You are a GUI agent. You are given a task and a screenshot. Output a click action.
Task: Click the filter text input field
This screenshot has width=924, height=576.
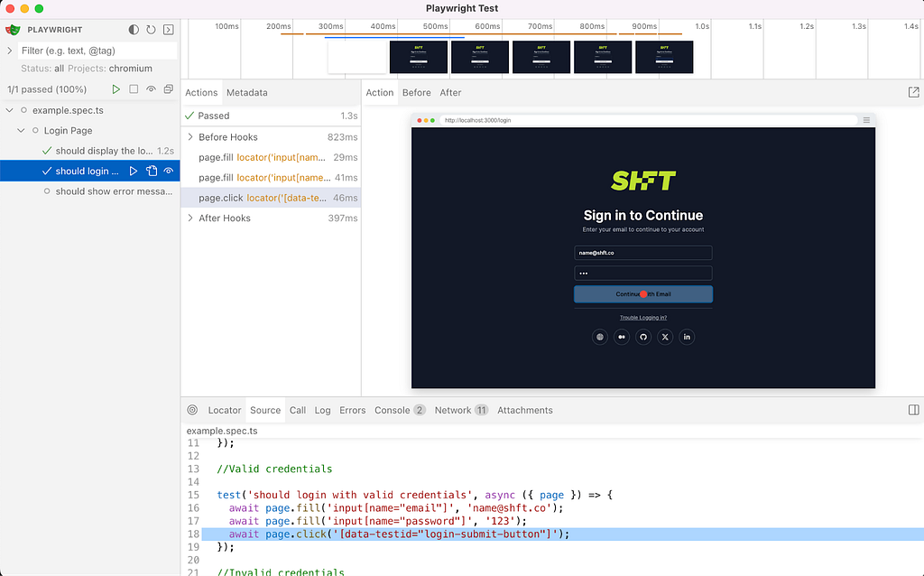(97, 51)
